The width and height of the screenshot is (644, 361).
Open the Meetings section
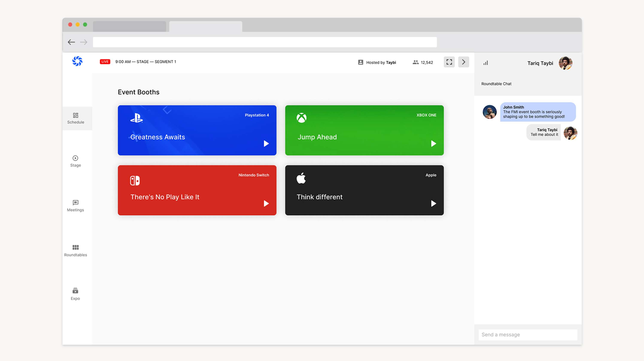point(76,206)
